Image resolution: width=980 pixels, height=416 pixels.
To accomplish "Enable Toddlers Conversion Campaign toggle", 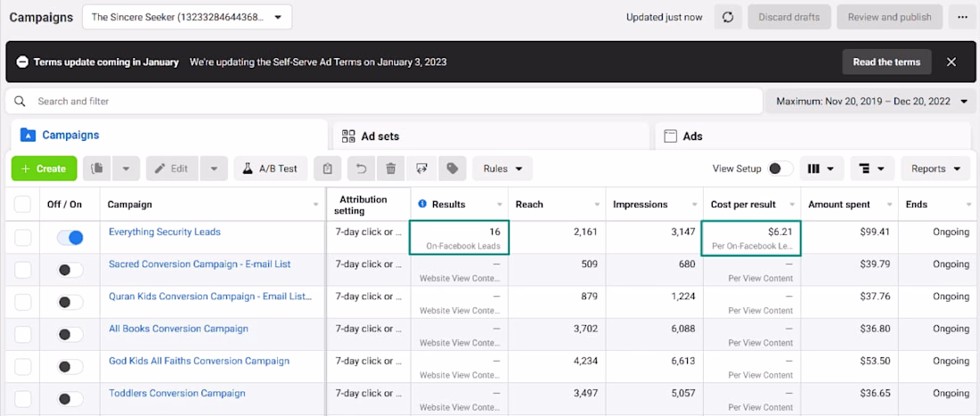I will point(70,399).
